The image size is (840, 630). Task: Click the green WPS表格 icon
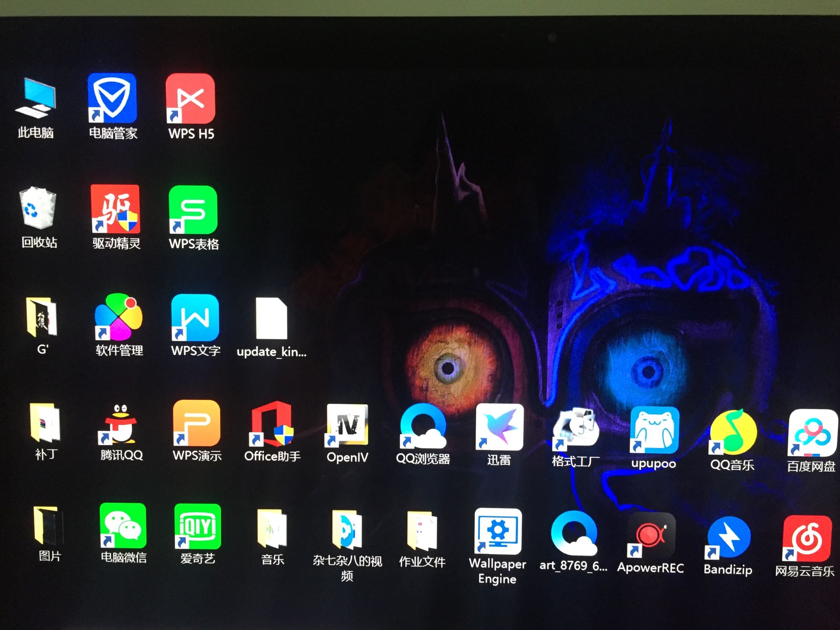point(193,210)
